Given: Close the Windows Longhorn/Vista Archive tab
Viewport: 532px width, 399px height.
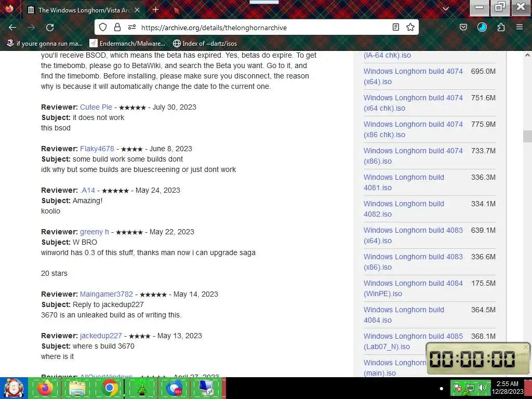Looking at the screenshot, I should pyautogui.click(x=137, y=10).
